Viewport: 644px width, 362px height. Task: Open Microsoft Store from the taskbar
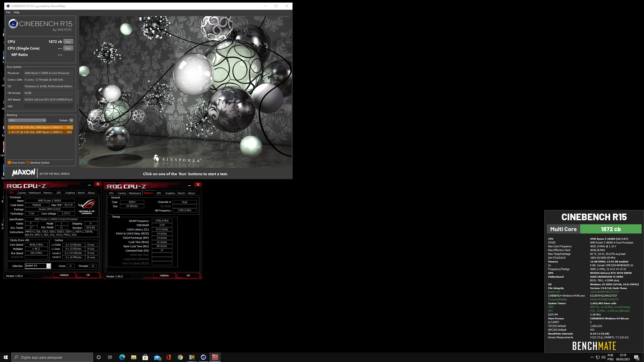145,357
